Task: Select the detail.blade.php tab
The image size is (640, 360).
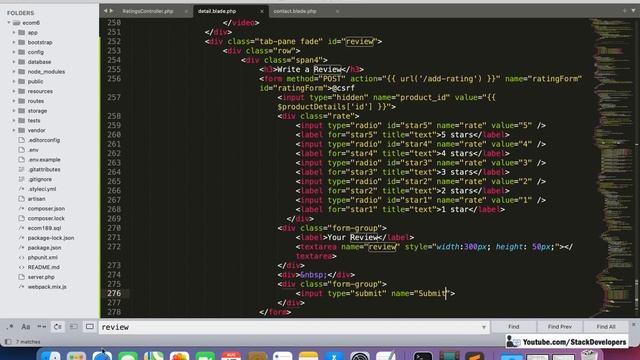Action: (x=217, y=11)
